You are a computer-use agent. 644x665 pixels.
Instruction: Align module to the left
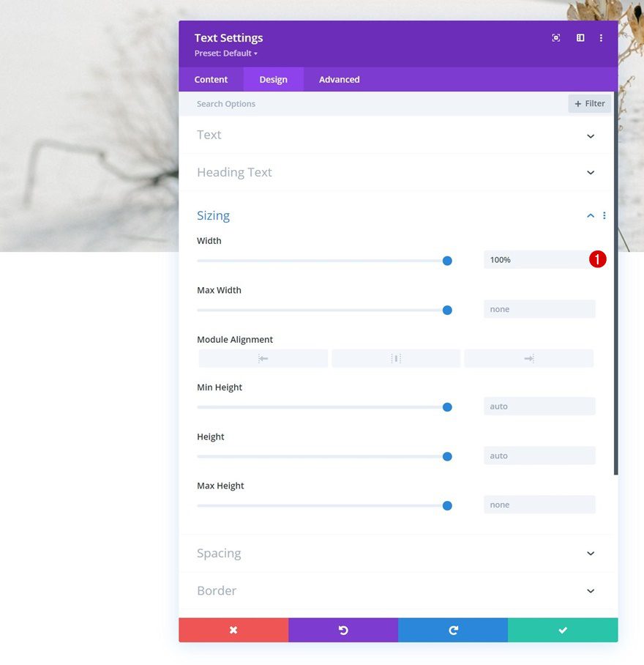tap(263, 358)
